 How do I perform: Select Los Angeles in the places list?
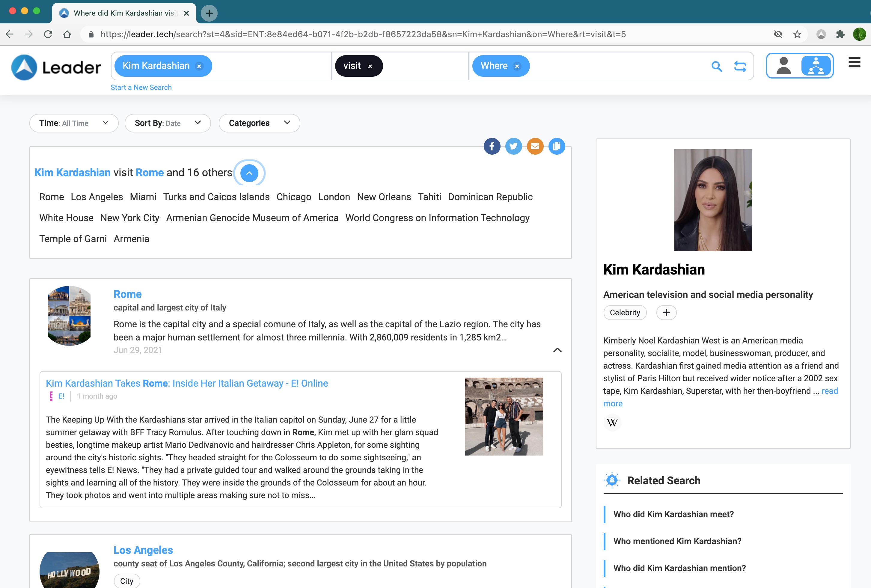tap(97, 197)
